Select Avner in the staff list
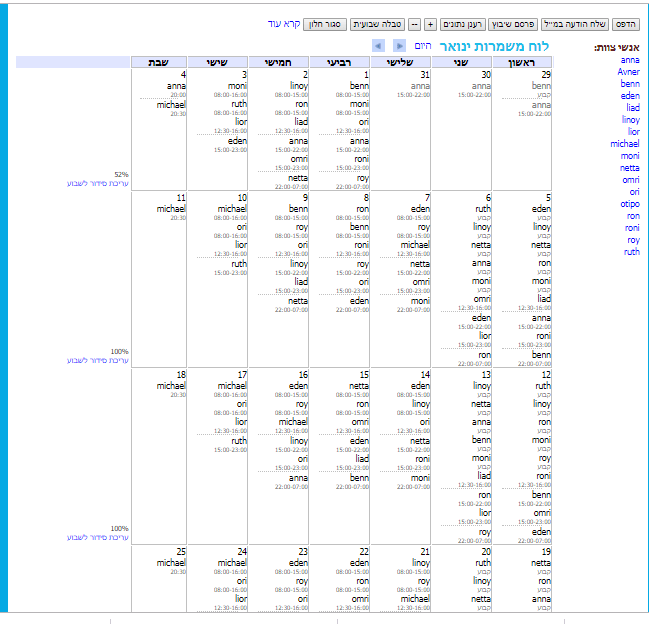 [x=629, y=72]
